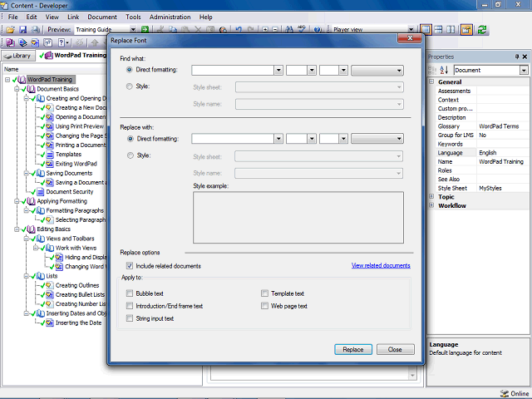The image size is (532, 399).
Task: Open Replace with font color picker
Action: tap(377, 139)
